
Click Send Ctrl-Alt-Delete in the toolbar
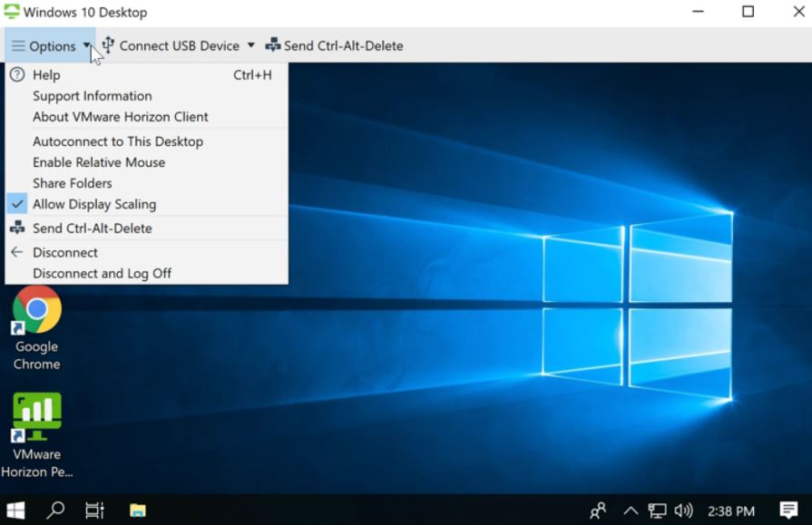[x=335, y=46]
